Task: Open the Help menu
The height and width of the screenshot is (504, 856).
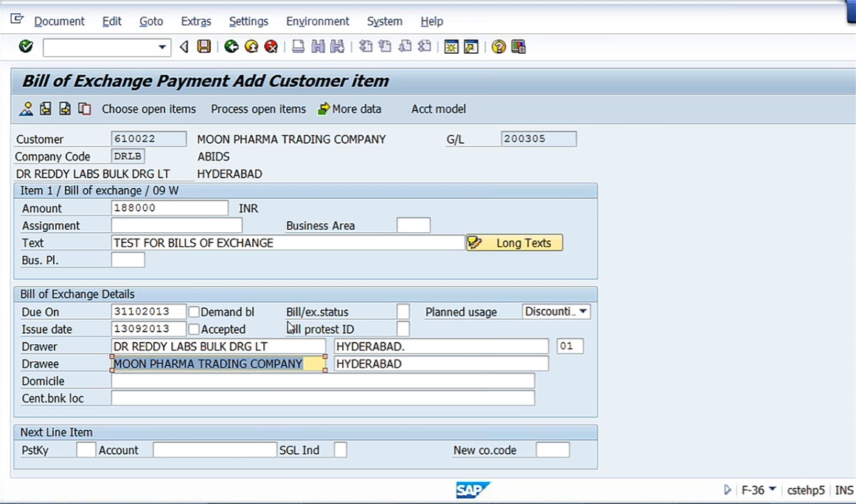Action: [x=432, y=21]
